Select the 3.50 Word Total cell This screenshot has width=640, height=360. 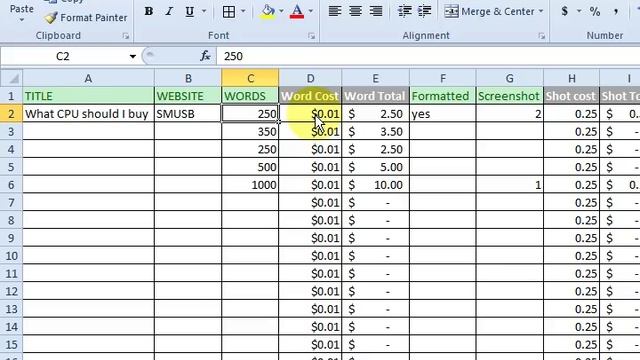coord(376,131)
